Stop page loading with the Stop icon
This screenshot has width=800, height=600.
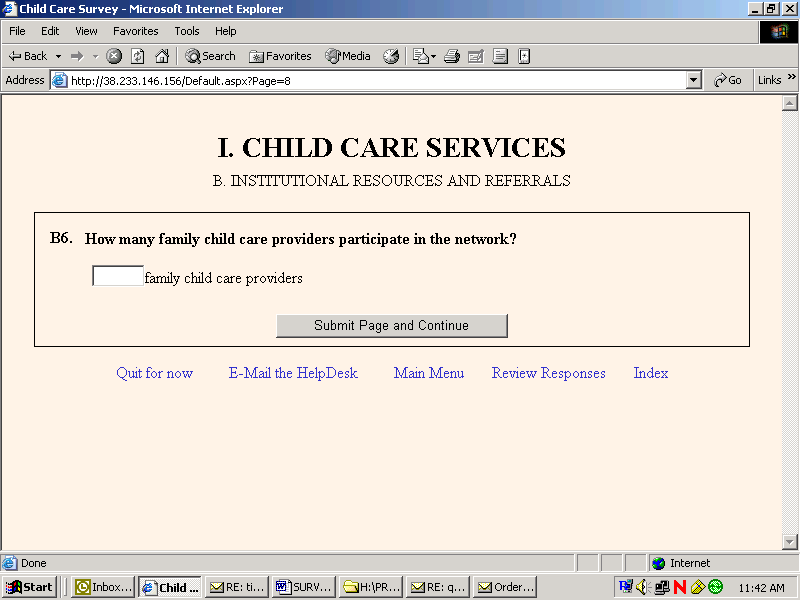[114, 56]
